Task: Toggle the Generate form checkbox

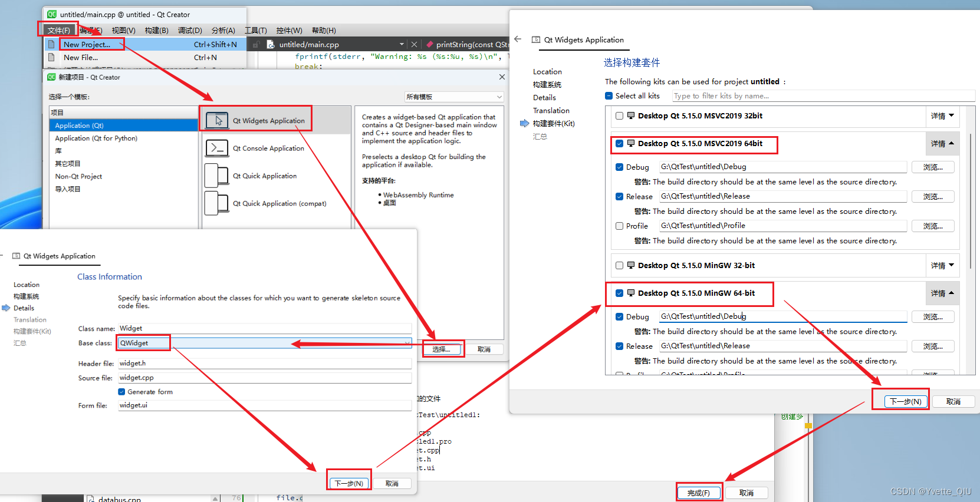Action: [121, 392]
